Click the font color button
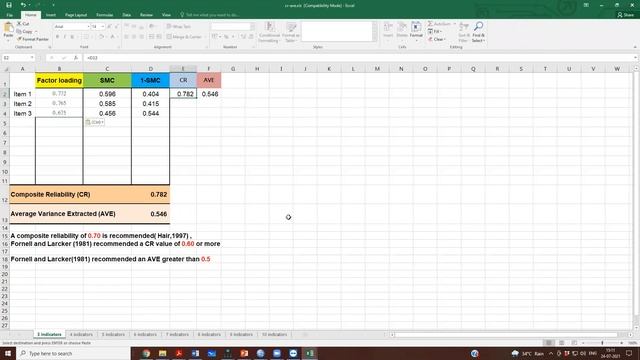This screenshot has width=640, height=360. click(x=113, y=37)
